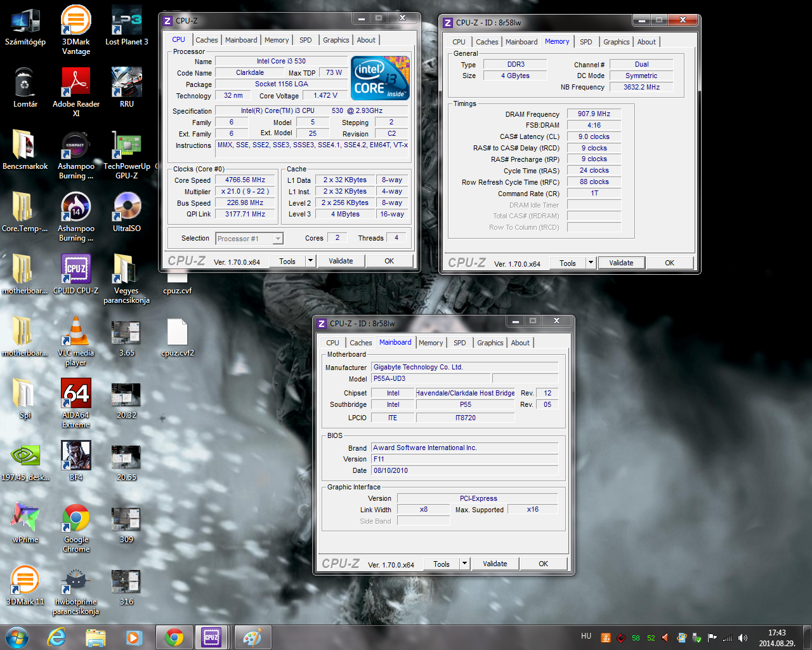Image resolution: width=812 pixels, height=650 pixels.
Task: Launch UltraISO from desktop
Action: [x=127, y=211]
